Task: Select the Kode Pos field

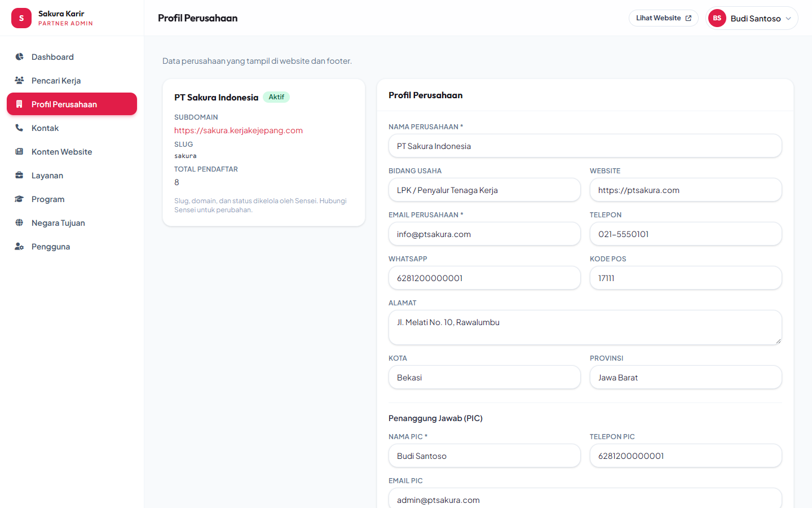Action: click(686, 278)
